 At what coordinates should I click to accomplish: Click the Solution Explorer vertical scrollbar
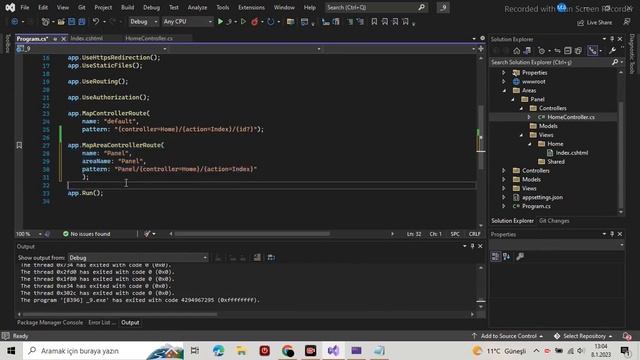621,155
